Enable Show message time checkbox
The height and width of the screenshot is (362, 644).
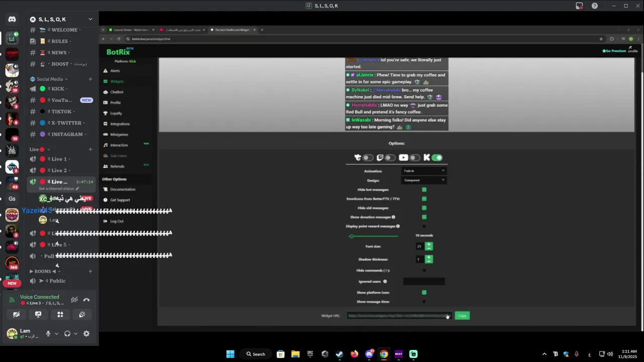pyautogui.click(x=424, y=302)
